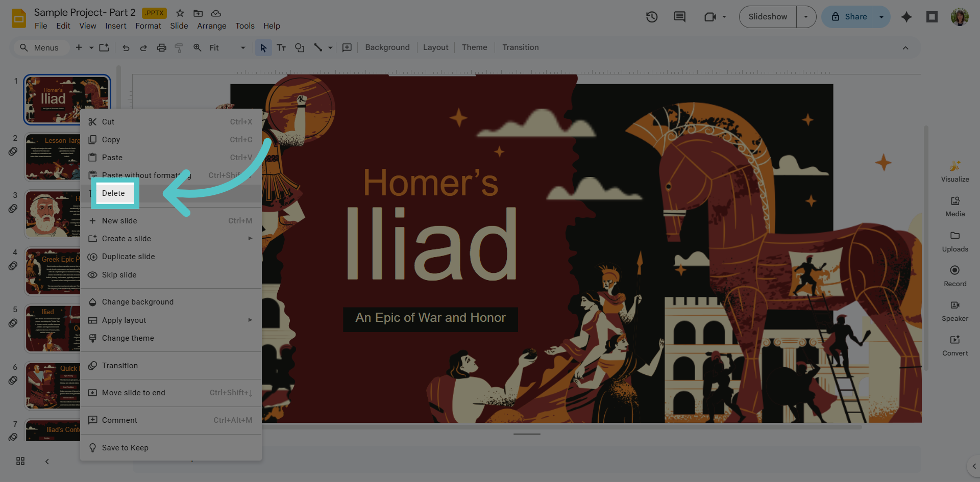Insert a shape from toolbar
Image resolution: width=980 pixels, height=482 pixels.
coord(300,47)
